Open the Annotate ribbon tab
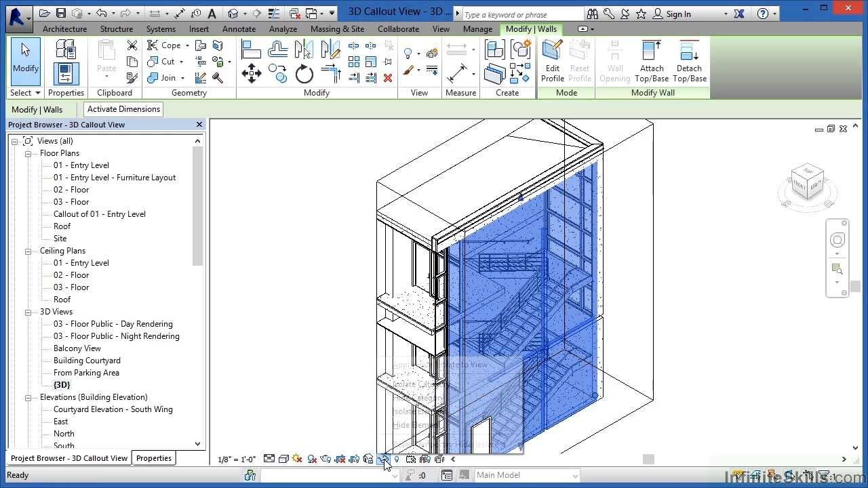The height and width of the screenshot is (488, 868). [x=239, y=29]
